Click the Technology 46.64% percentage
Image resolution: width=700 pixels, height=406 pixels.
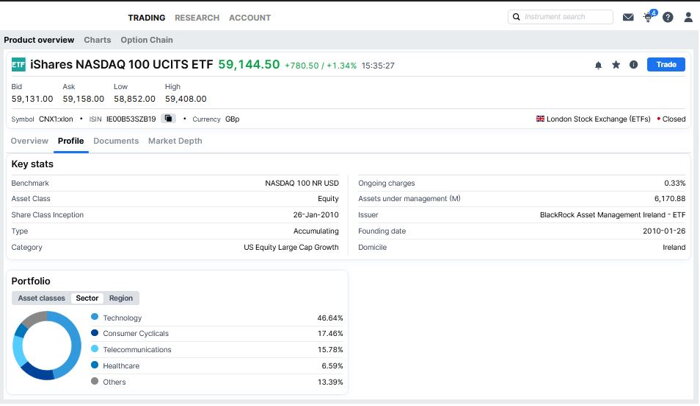(x=330, y=318)
